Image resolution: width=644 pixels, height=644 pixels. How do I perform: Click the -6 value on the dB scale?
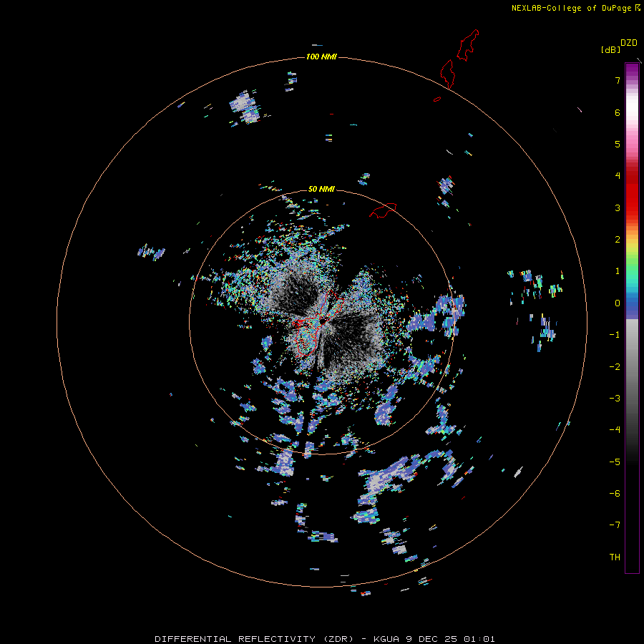615,494
